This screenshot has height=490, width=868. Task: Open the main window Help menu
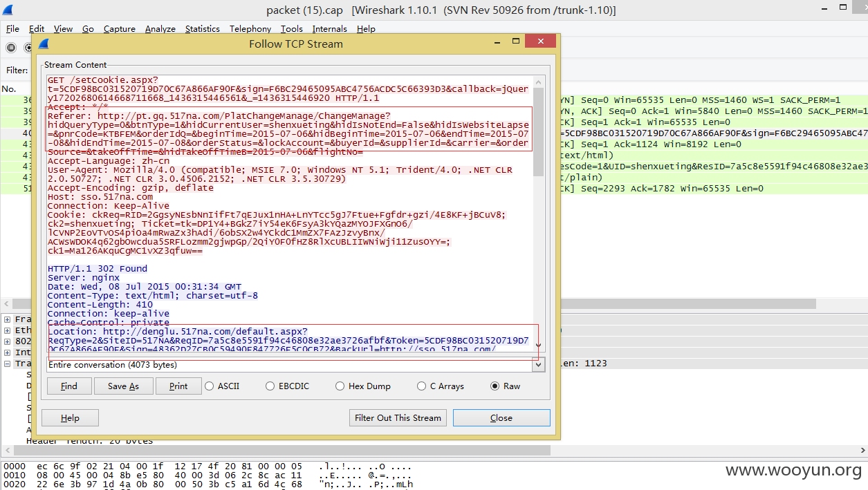366,29
